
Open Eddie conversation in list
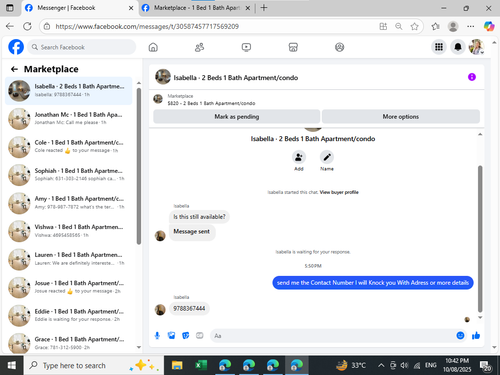click(69, 315)
